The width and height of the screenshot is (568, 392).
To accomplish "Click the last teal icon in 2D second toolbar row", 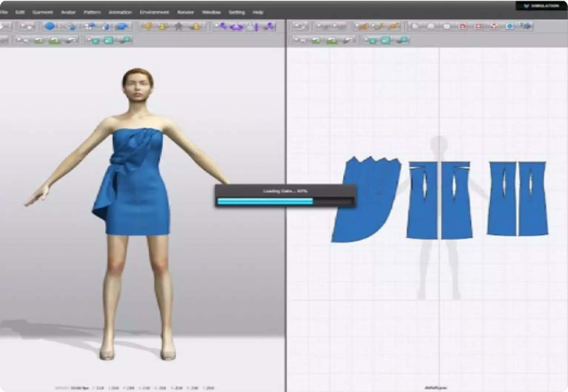I will 402,40.
